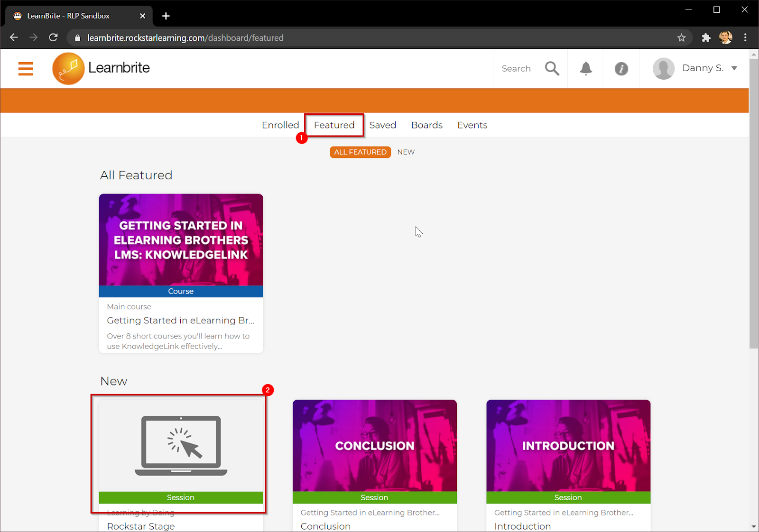
Task: Click the blue Course label bar
Action: tap(181, 291)
